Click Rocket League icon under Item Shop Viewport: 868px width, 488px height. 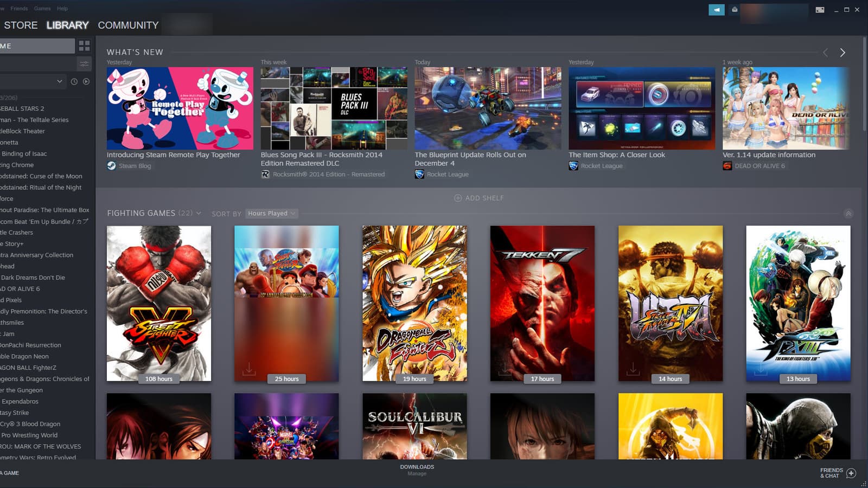click(573, 166)
